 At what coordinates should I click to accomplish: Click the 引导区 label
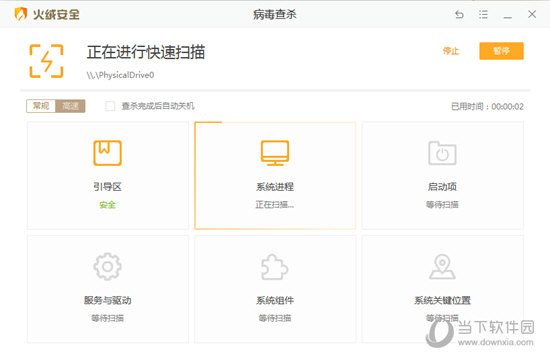tap(107, 187)
